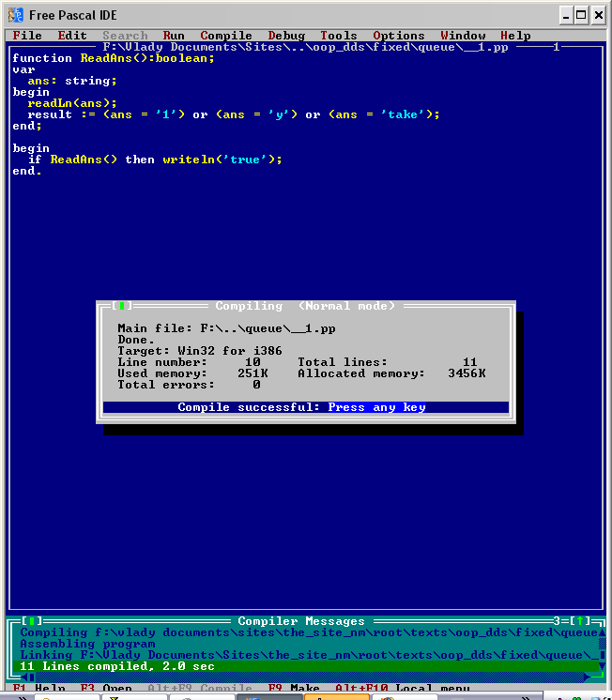612x700 pixels.
Task: Open the Options menu
Action: (x=399, y=36)
